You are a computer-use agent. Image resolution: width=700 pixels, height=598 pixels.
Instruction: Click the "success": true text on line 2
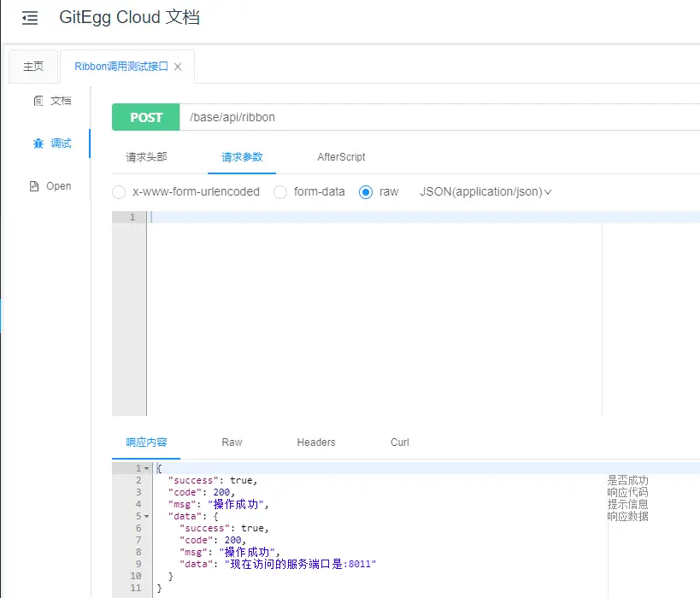pos(213,481)
